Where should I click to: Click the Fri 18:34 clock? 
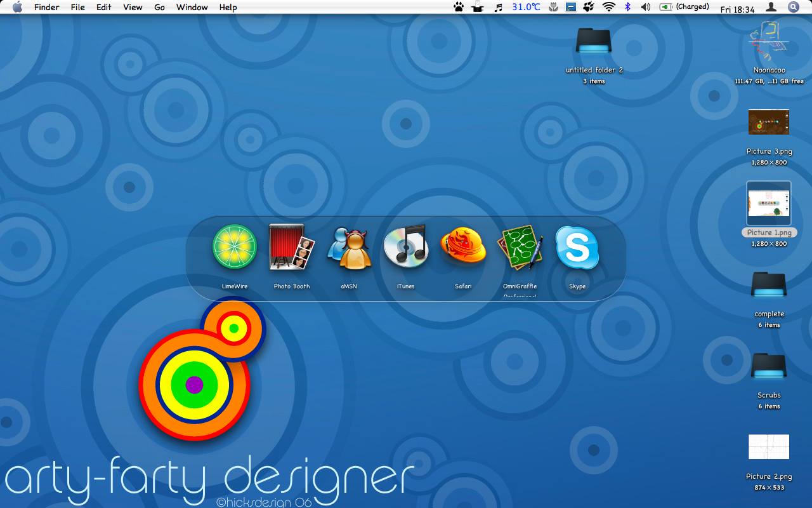tap(738, 10)
